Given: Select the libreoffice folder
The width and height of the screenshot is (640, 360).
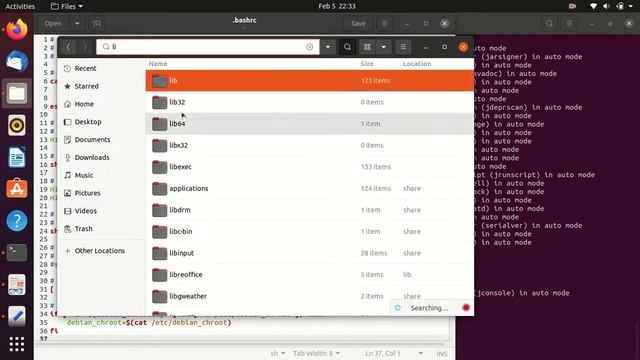Looking at the screenshot, I should 309,275.
